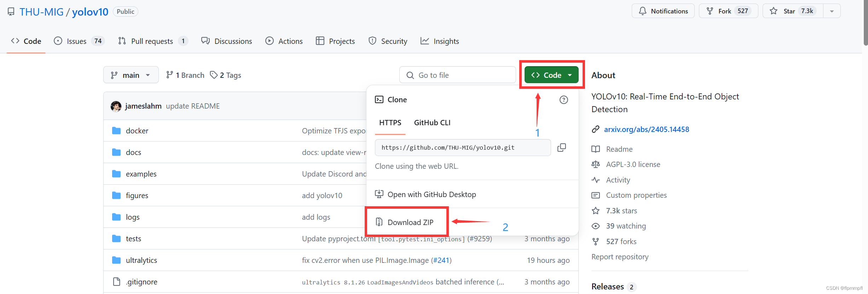
Task: Click the Custom properties icon
Action: tap(596, 195)
